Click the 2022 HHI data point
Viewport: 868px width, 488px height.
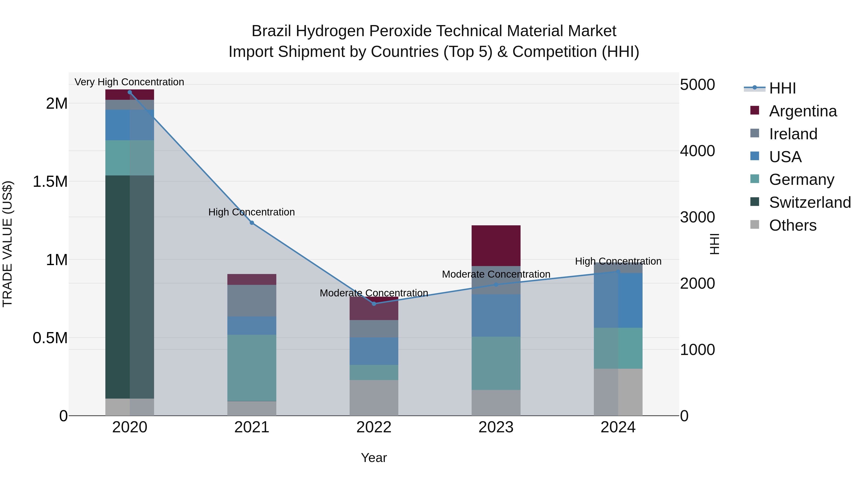click(374, 304)
